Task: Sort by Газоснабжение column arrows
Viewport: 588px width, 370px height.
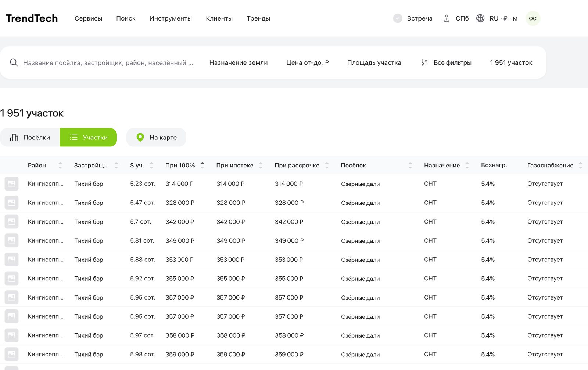Action: 581,165
